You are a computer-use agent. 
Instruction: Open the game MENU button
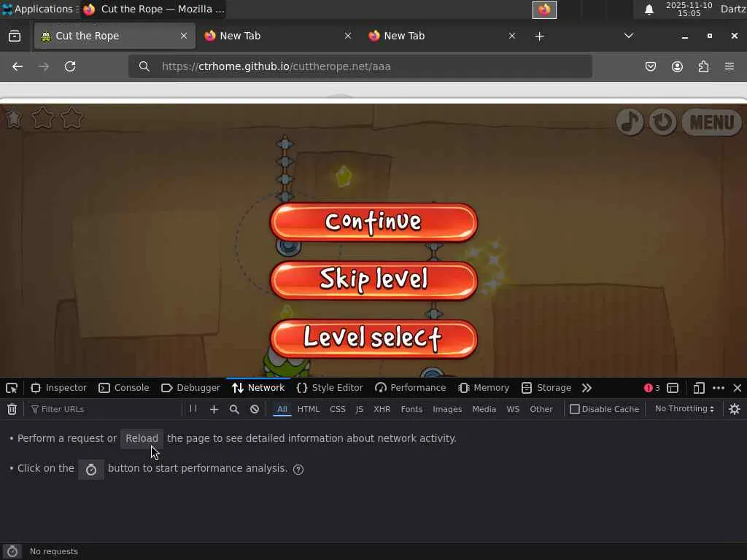(712, 122)
